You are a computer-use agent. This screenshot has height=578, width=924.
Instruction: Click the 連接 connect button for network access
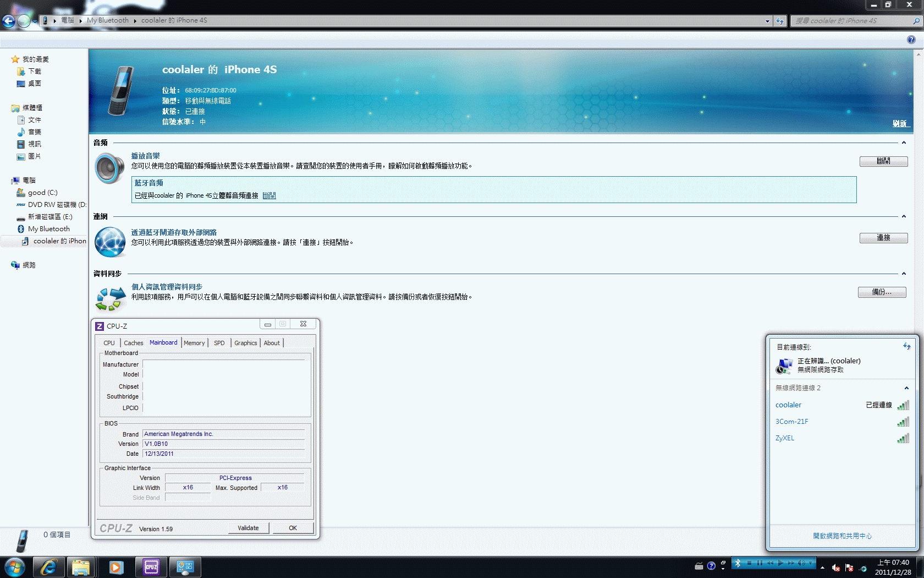pyautogui.click(x=883, y=238)
